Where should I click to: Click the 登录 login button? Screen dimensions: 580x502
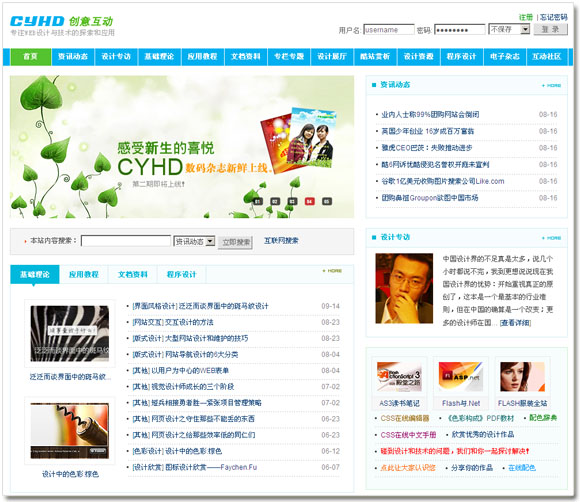(550, 29)
